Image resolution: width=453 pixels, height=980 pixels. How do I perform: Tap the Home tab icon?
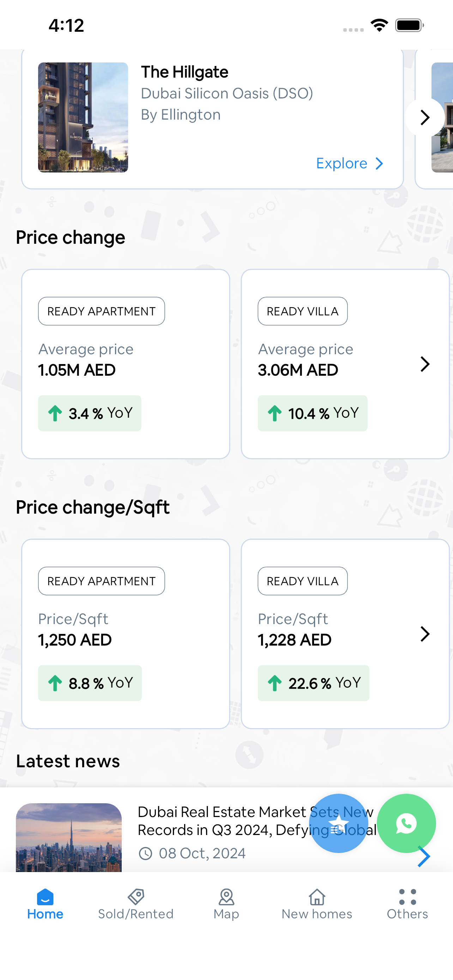45,897
